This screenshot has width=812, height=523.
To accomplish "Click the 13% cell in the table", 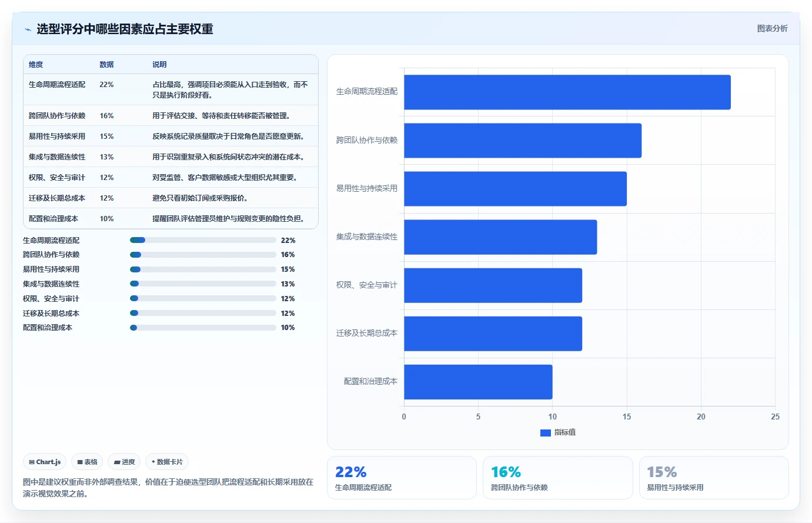I will pos(106,157).
